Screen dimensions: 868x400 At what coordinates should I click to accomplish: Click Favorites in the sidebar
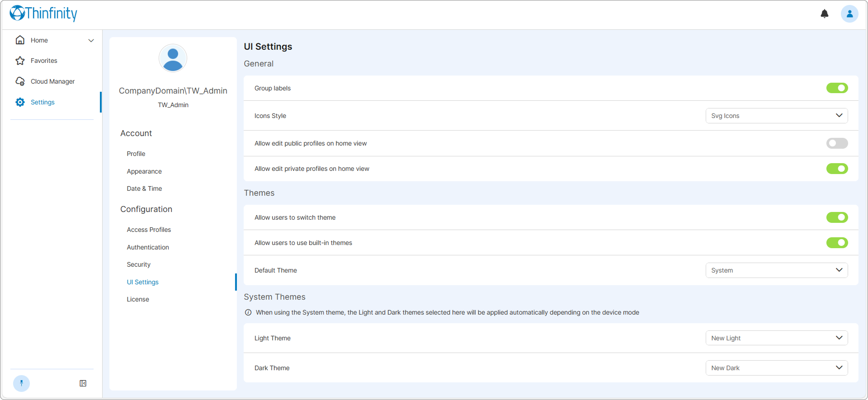click(x=44, y=61)
